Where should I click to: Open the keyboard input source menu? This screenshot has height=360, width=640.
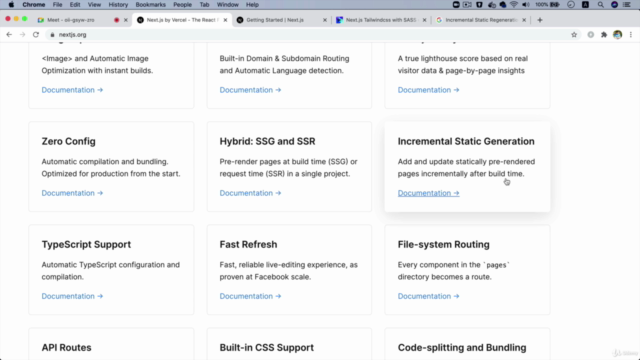coord(585,4)
